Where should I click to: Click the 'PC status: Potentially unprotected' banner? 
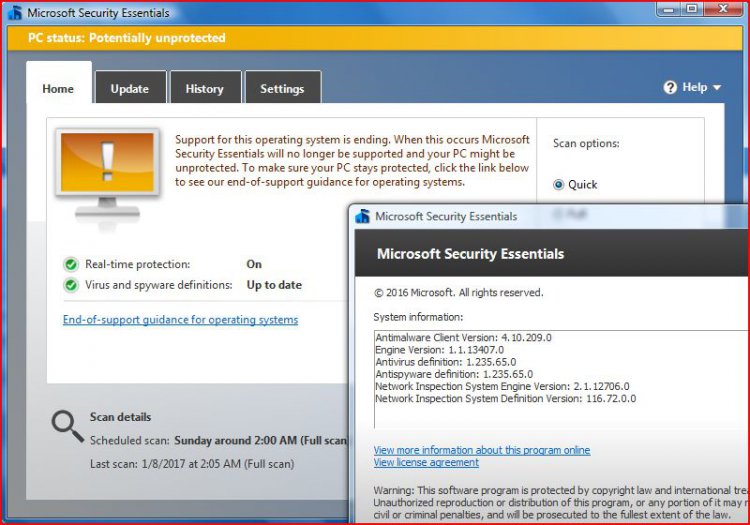[x=375, y=38]
